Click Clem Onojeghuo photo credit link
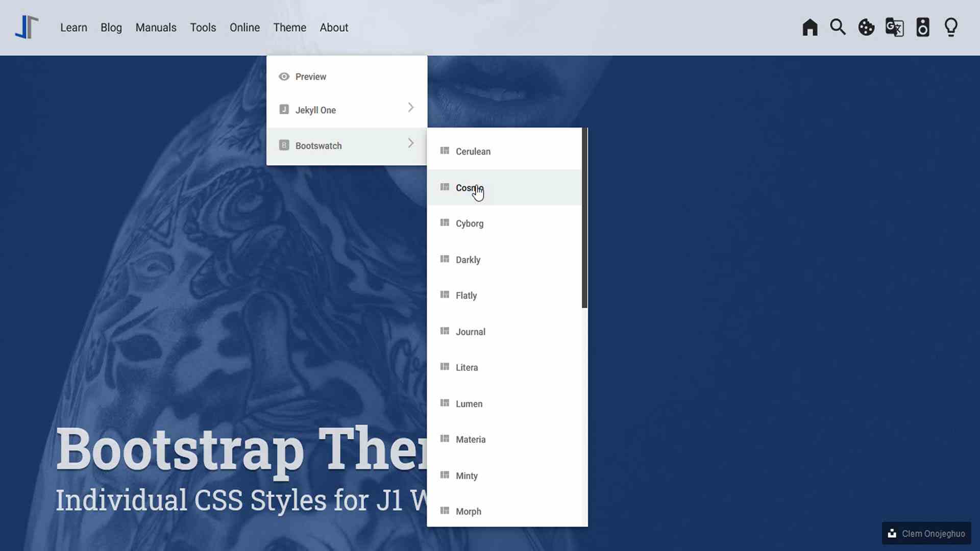Image resolution: width=980 pixels, height=551 pixels. click(x=933, y=534)
